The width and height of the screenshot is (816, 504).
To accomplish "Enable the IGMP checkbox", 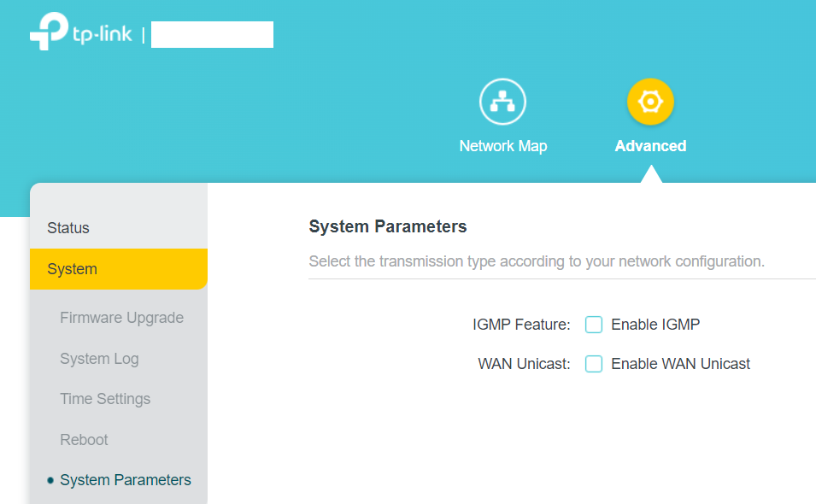I will tap(593, 325).
